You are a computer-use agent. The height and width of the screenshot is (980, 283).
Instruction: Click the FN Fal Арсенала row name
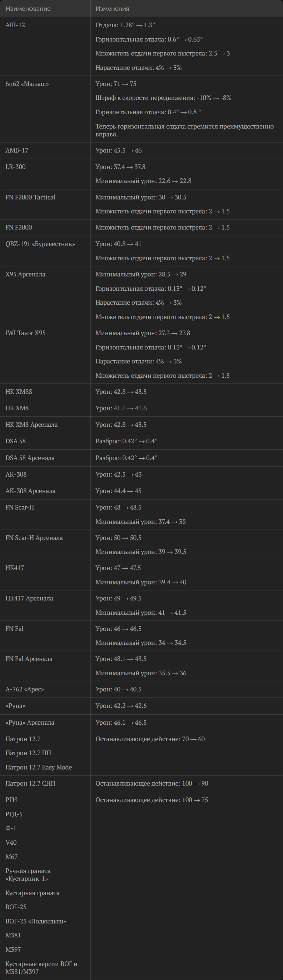click(x=29, y=658)
